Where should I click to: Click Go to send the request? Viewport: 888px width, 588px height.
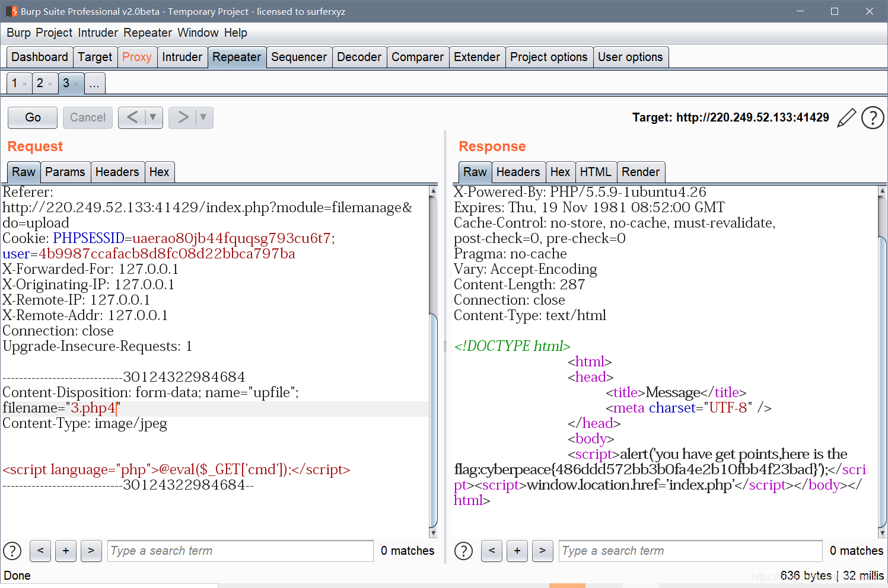[x=33, y=117]
